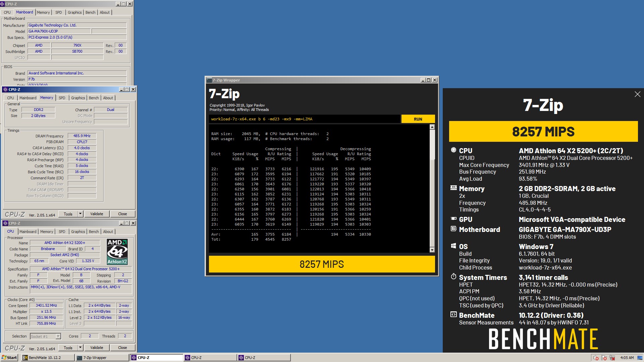
Task: Click the HT Link value 755.89 MHz
Action: click(46, 323)
